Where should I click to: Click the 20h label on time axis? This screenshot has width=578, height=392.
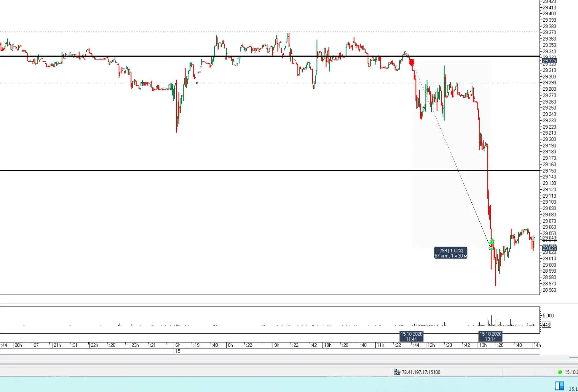[x=18, y=345]
